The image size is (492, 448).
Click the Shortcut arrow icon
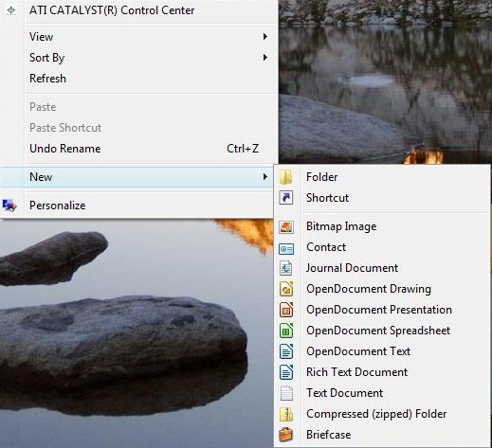pyautogui.click(x=286, y=198)
